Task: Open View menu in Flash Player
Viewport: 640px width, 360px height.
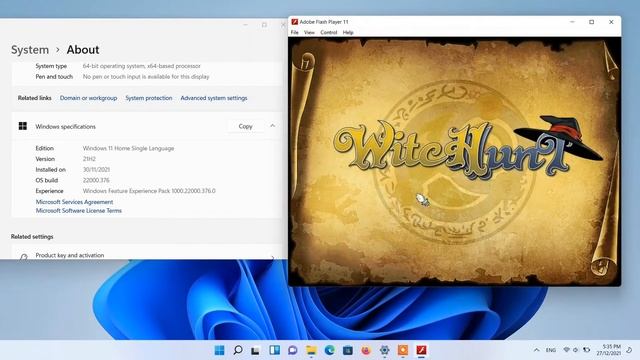Action: point(309,32)
